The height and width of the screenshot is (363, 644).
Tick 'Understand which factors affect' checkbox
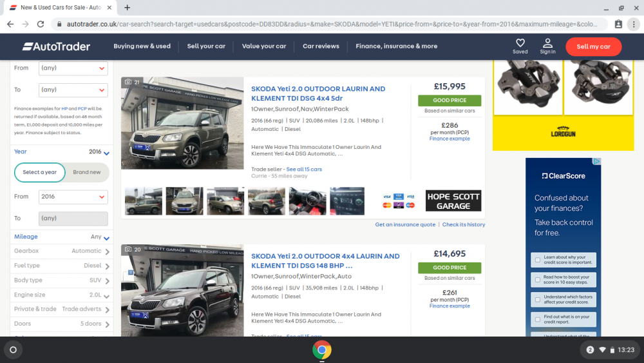pos(537,299)
